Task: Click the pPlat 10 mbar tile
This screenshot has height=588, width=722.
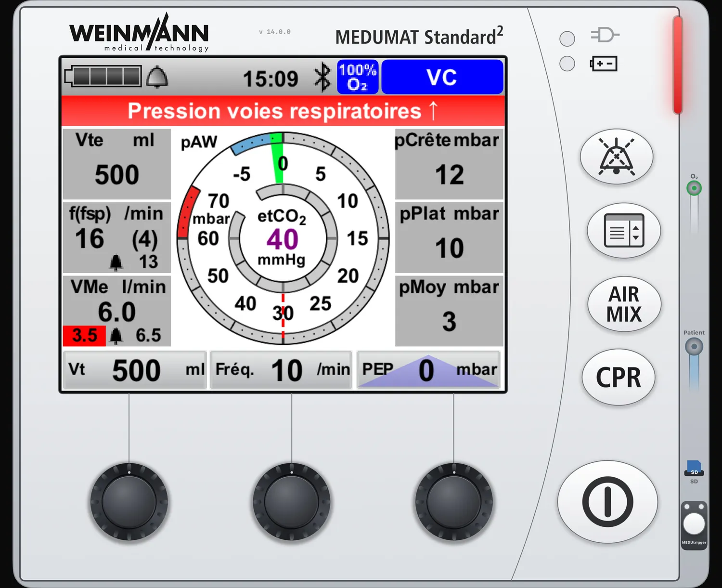Action: (x=449, y=237)
